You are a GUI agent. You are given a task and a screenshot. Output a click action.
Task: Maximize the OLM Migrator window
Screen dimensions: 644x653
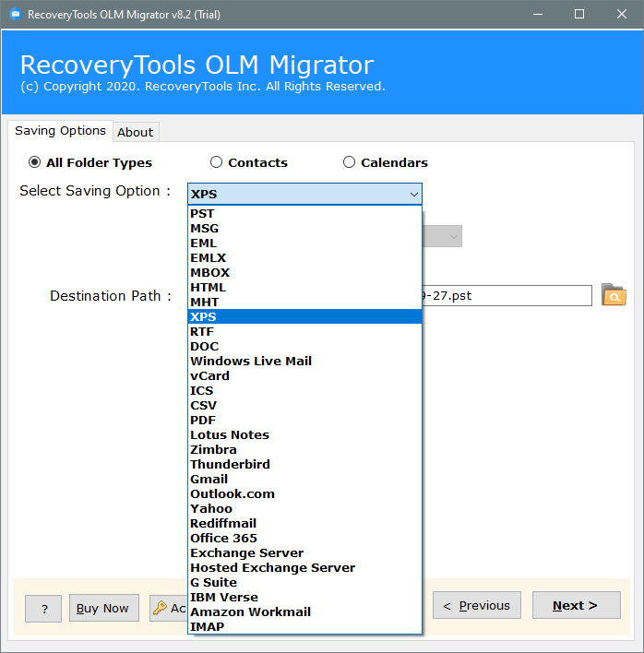click(579, 14)
